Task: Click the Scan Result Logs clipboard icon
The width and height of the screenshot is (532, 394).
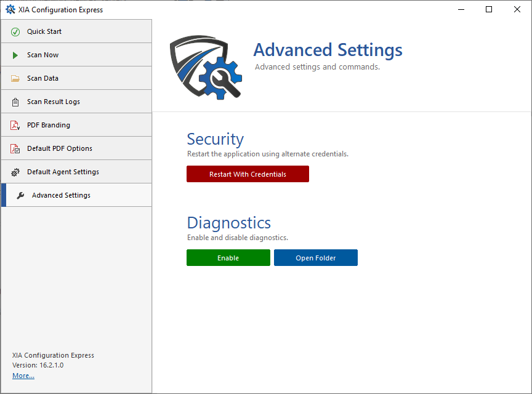Action: pos(15,102)
